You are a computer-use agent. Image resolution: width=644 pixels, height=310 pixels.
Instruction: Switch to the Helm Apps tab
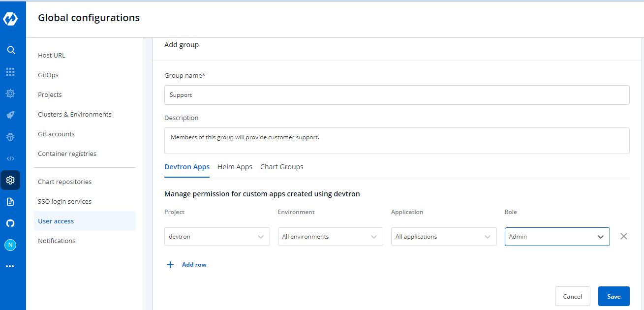235,167
